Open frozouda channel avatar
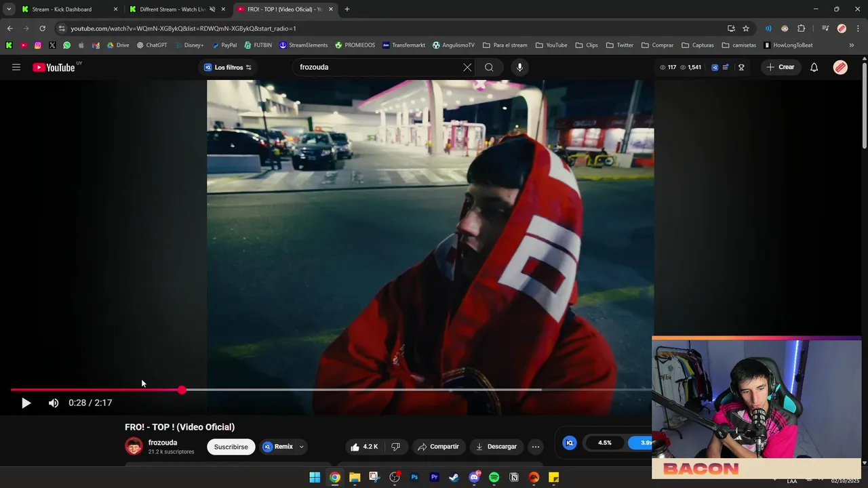868x488 pixels. pyautogui.click(x=134, y=446)
